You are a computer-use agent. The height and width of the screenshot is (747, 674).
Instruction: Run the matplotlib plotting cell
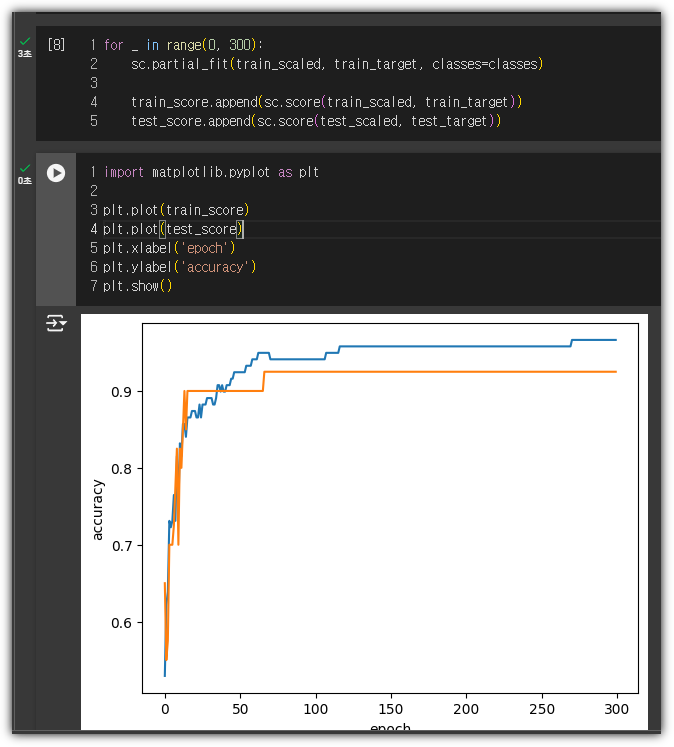(56, 172)
